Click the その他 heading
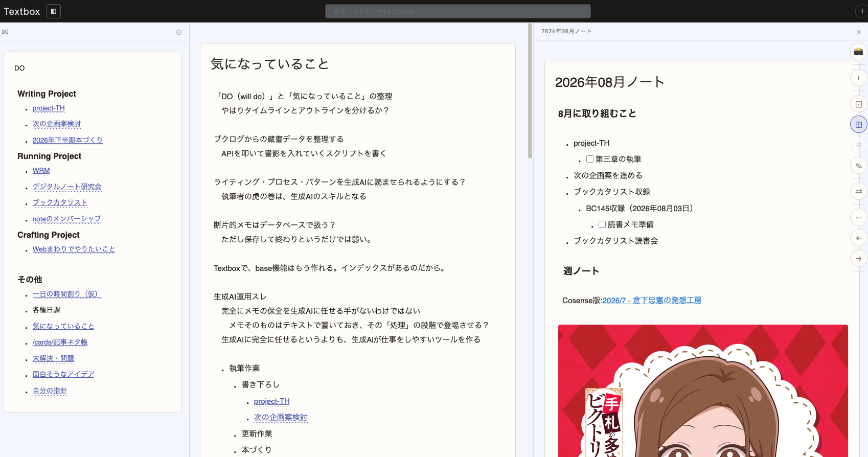This screenshot has width=868, height=457. (x=30, y=280)
